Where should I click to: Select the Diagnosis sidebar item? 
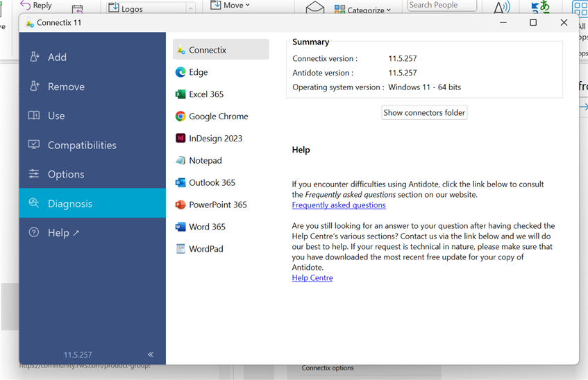92,203
